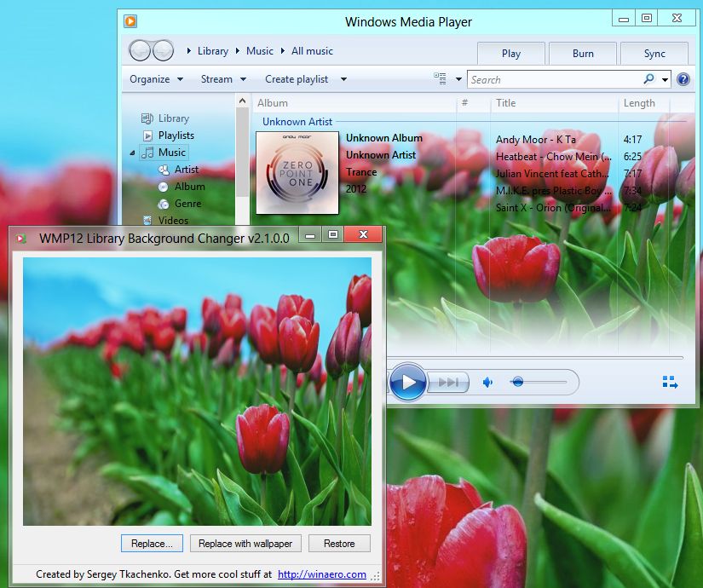Click the 2012 year text
Viewport: 703px width, 588px height.
[x=356, y=189]
